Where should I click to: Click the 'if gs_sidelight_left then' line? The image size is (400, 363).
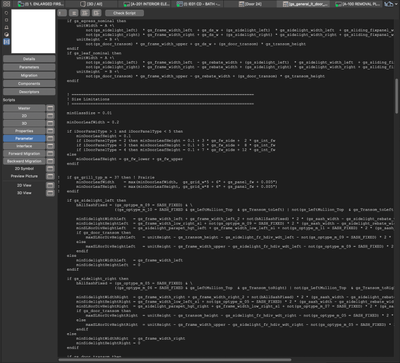[x=97, y=200]
